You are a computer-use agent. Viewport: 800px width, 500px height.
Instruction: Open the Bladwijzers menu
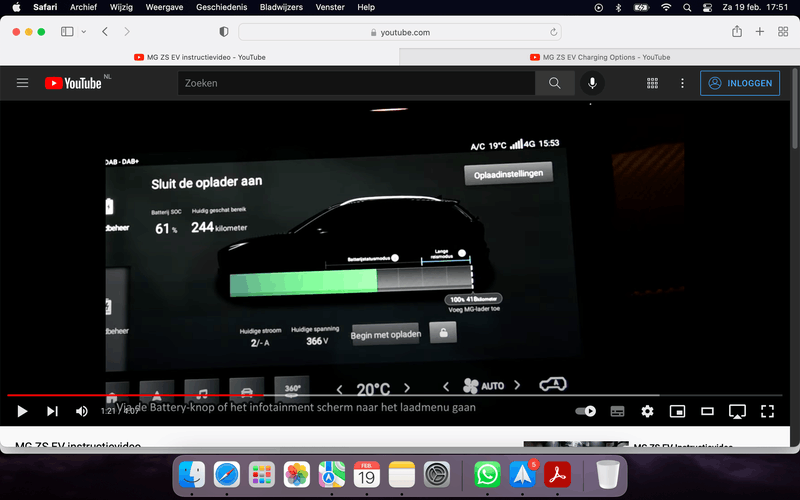(281, 7)
